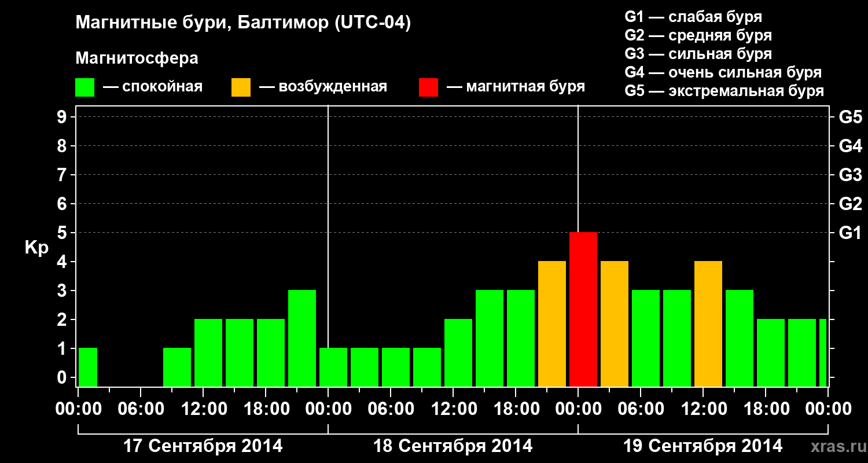Select the orange Kp 4 bar just after the red bar
This screenshot has width=868, height=463.
click(x=615, y=324)
